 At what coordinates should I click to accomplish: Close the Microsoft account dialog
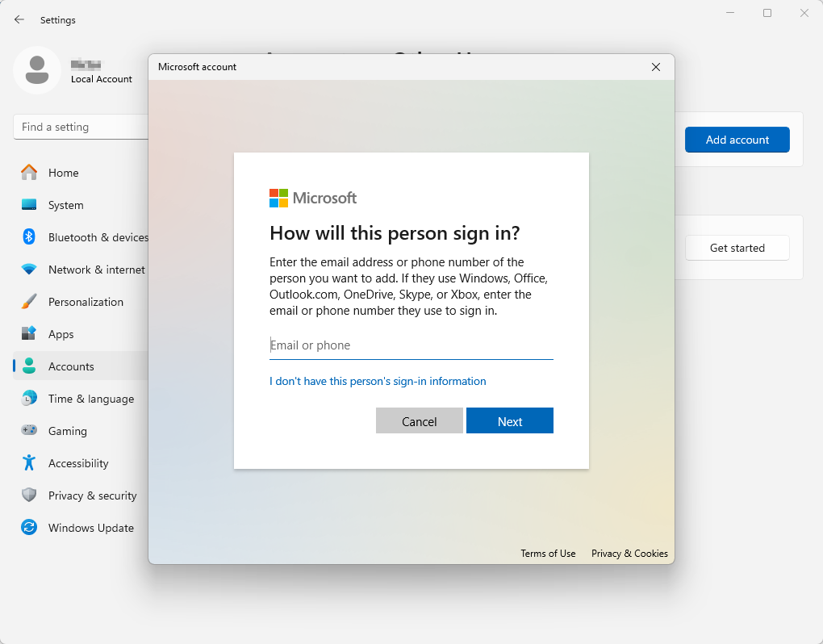(x=655, y=67)
